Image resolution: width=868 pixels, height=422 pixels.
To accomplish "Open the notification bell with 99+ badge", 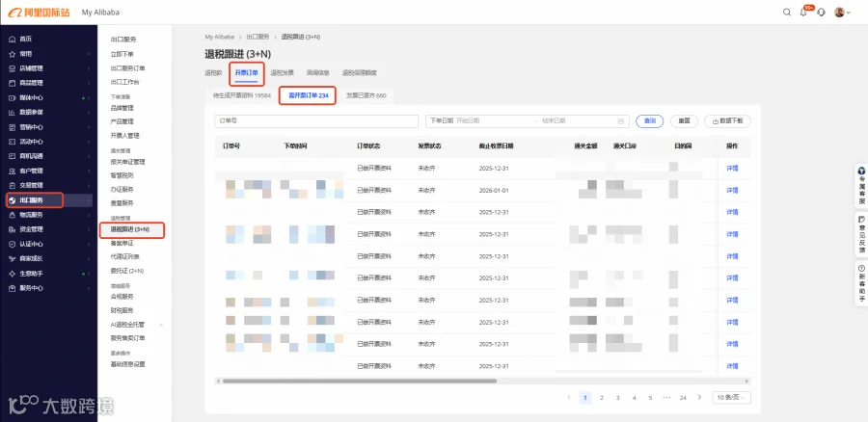I will pyautogui.click(x=803, y=13).
